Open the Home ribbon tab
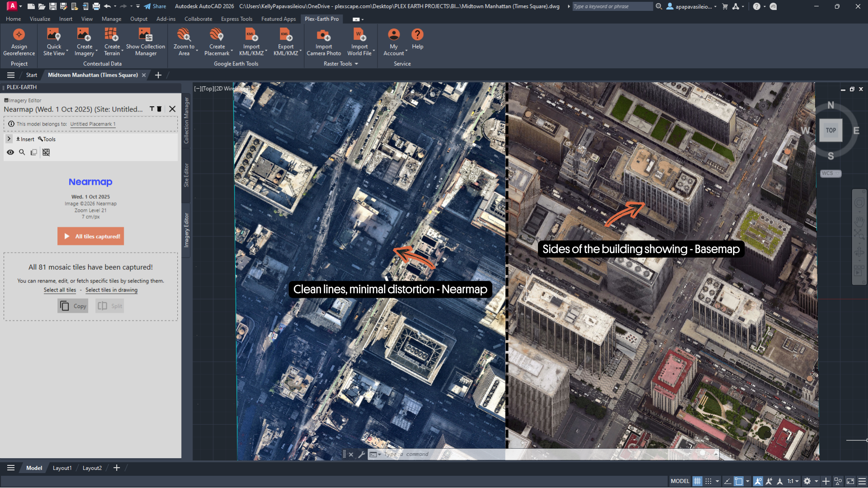The image size is (868, 488). click(x=13, y=19)
